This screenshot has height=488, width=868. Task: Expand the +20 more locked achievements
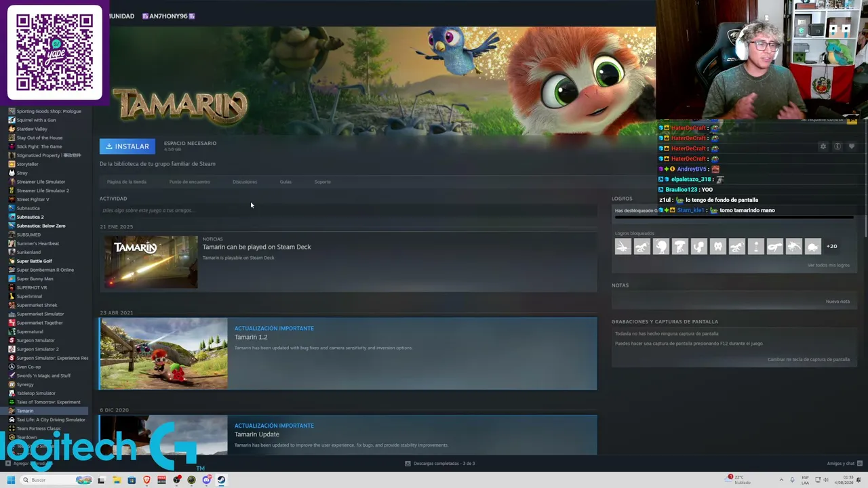click(x=831, y=247)
